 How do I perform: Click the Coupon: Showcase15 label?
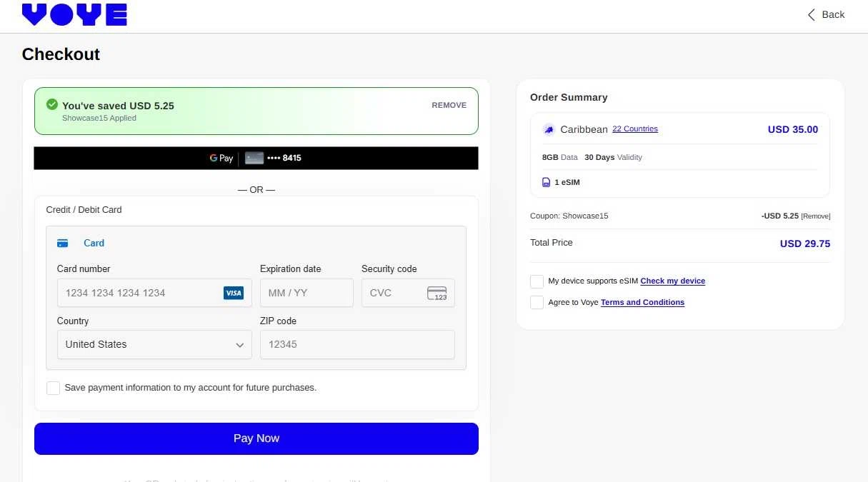(569, 216)
